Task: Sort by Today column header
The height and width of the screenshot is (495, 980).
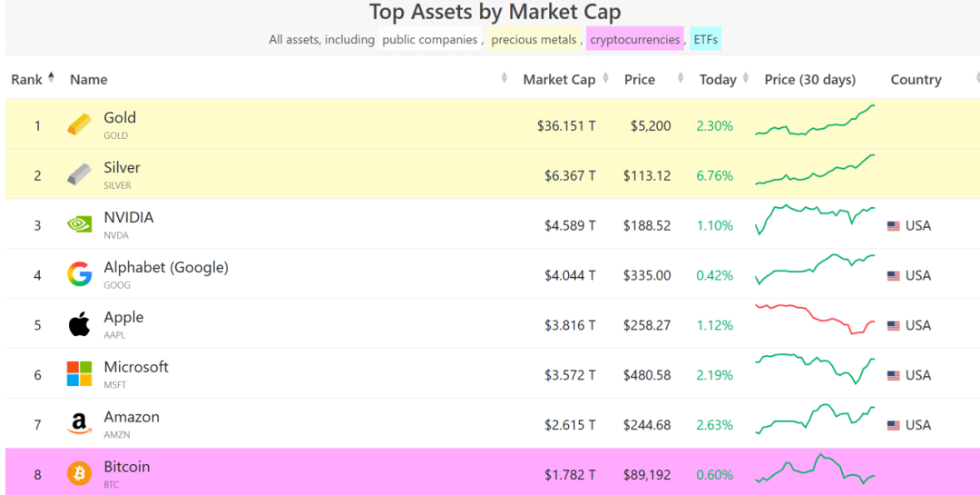Action: (718, 79)
